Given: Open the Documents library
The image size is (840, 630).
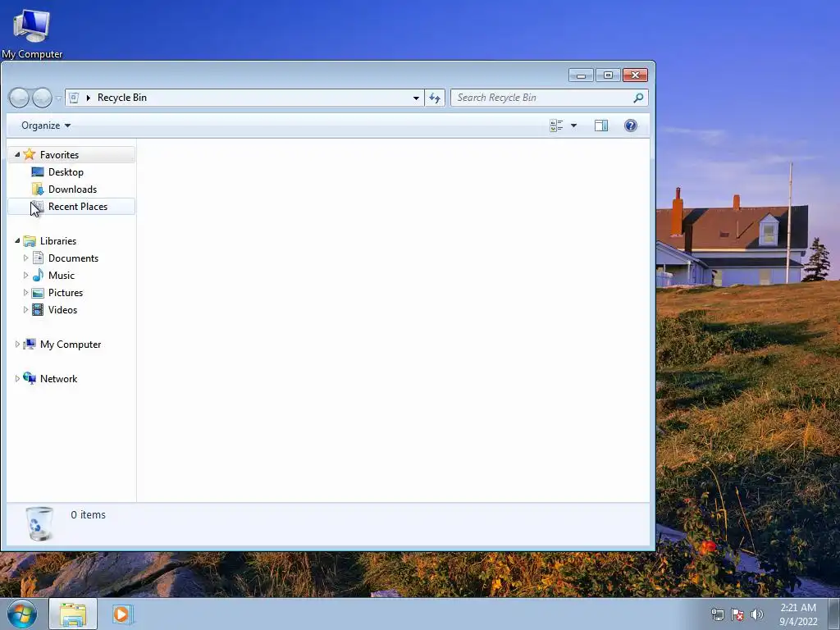Looking at the screenshot, I should pos(73,258).
